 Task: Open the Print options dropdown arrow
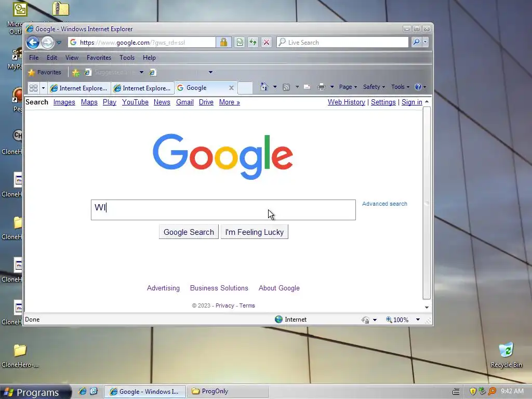pyautogui.click(x=332, y=87)
